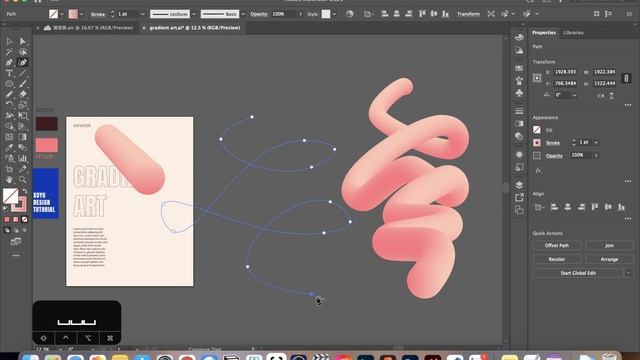
Task: Toggle Draw Normal mode
Action: tap(7, 230)
